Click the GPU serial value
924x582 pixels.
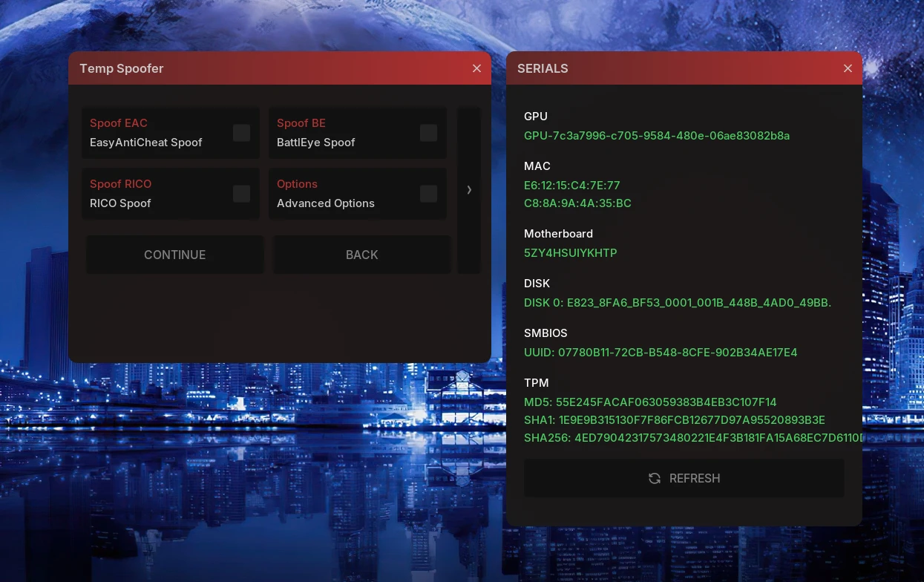tap(657, 136)
